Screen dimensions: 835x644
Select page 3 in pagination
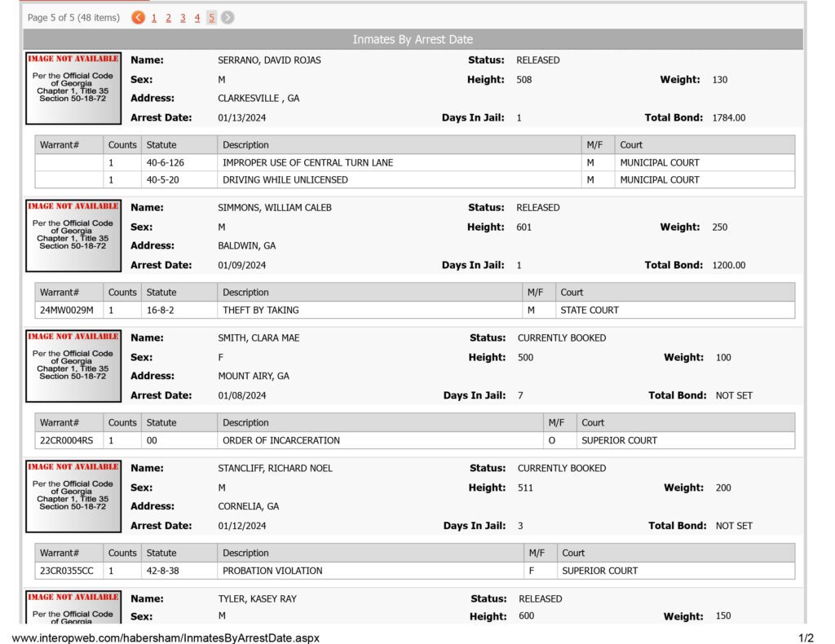pyautogui.click(x=183, y=18)
